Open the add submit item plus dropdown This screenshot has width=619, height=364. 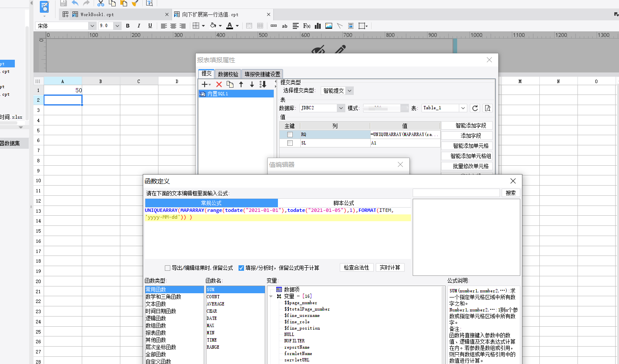(x=206, y=84)
